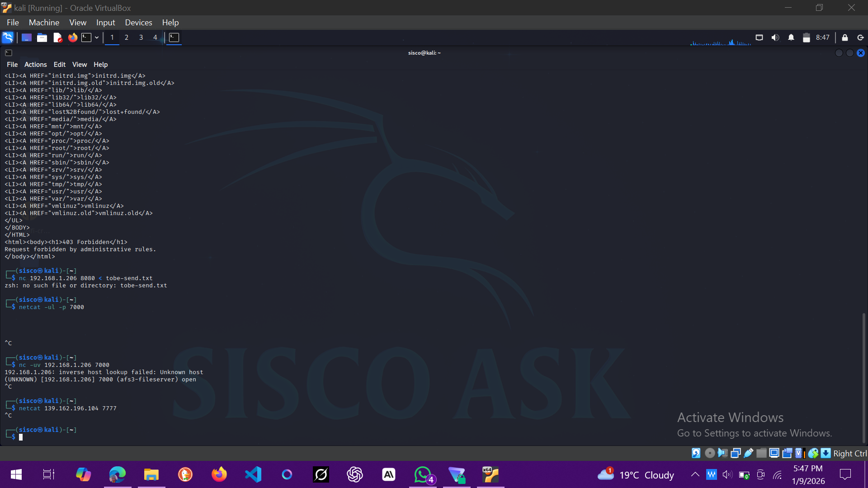The height and width of the screenshot is (488, 868).
Task: Click the 'nc -uv 192.168.1.206 7000' command line
Action: coord(64,365)
